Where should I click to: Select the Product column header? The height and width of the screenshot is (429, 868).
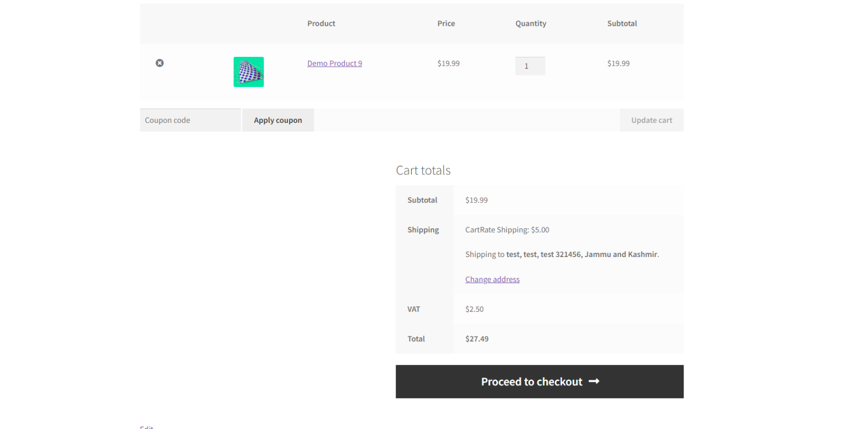pyautogui.click(x=321, y=23)
